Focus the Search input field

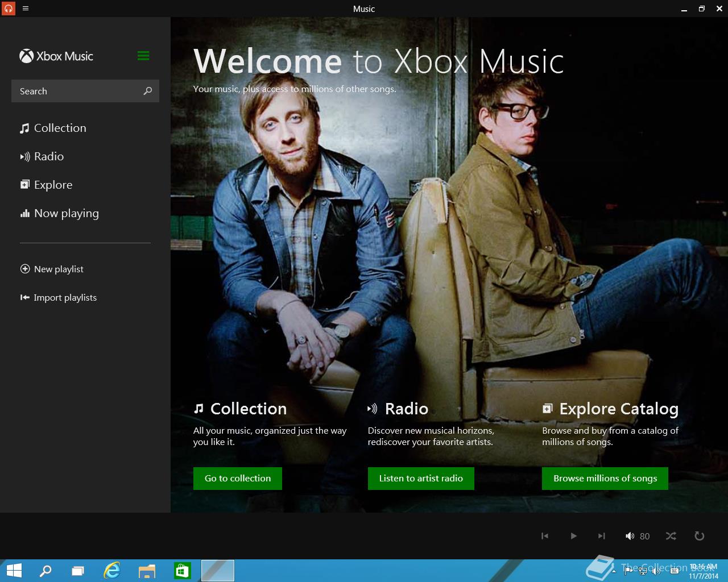(85, 91)
